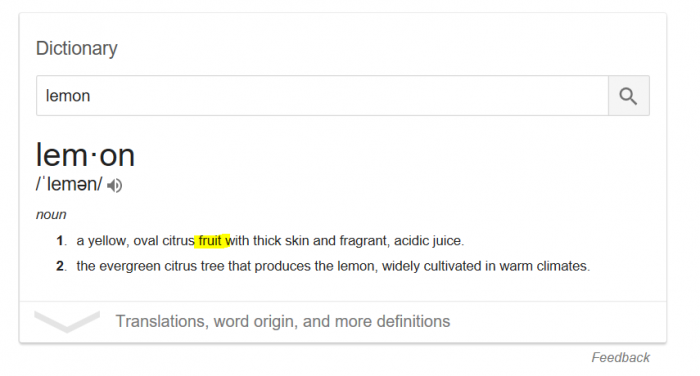
Task: Click the noun part-of-speech label
Action: (51, 215)
